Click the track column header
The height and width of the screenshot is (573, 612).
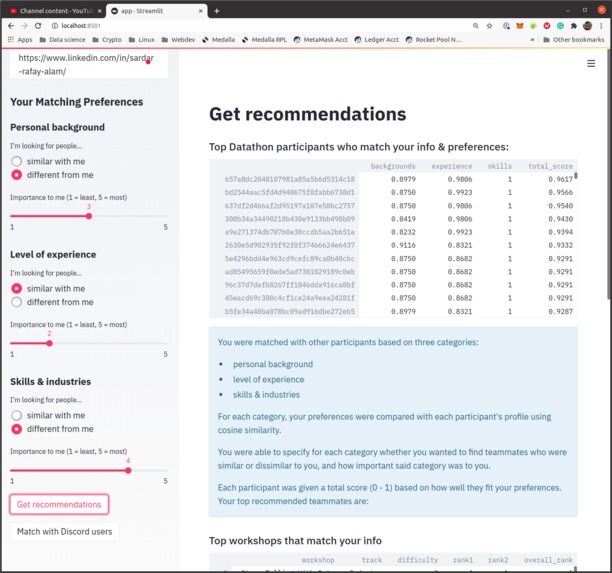click(372, 560)
